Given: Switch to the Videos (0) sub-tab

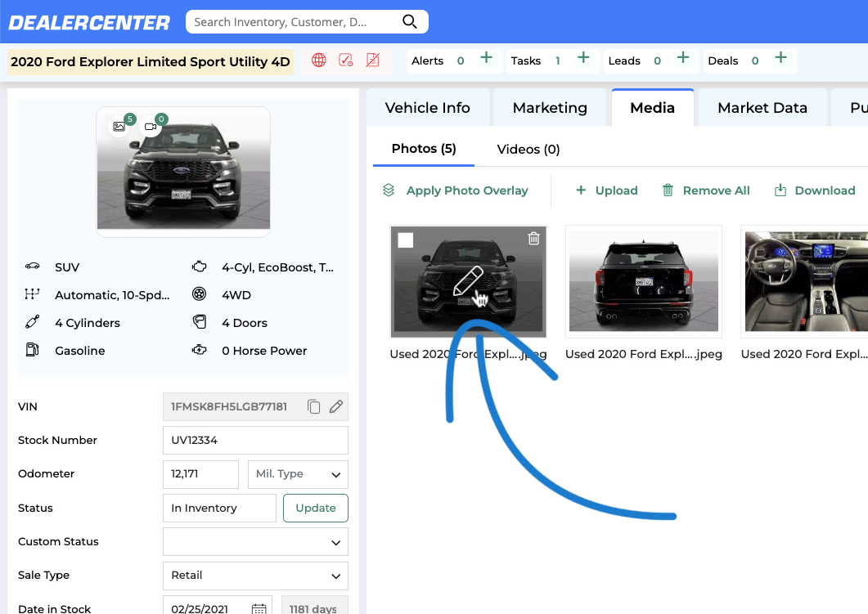Looking at the screenshot, I should pyautogui.click(x=528, y=149).
